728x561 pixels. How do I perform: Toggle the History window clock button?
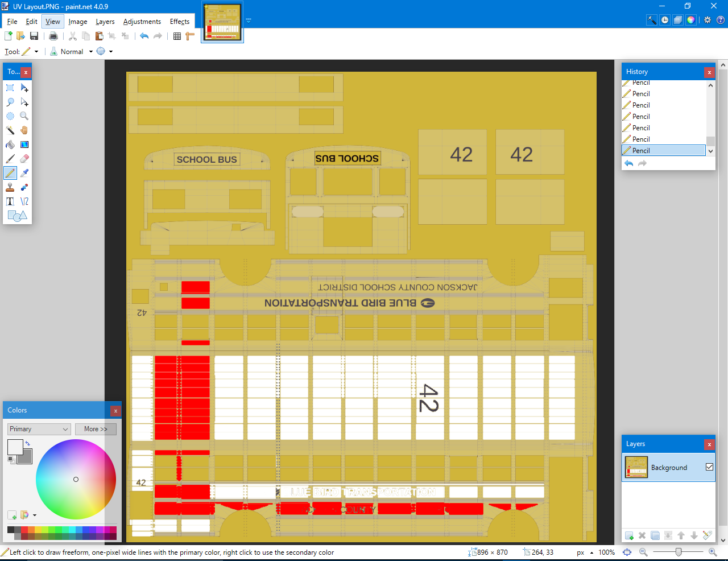coord(665,20)
